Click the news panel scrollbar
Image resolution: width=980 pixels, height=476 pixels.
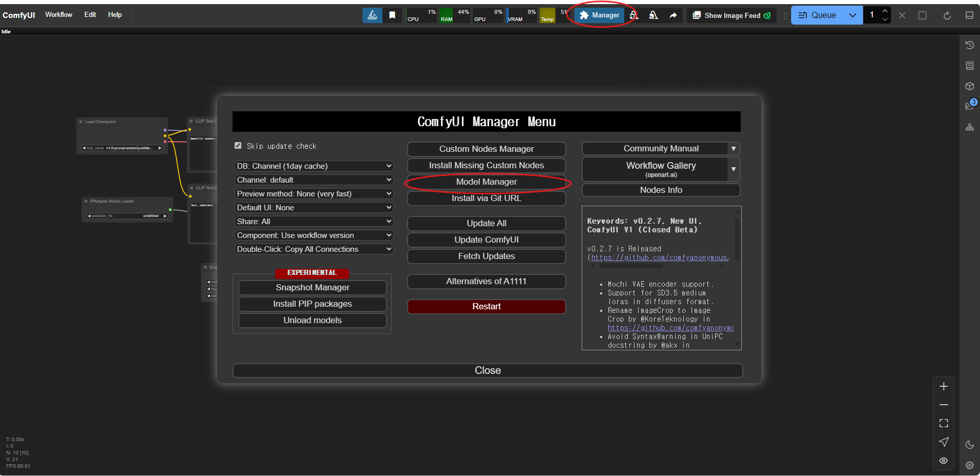coord(738,239)
